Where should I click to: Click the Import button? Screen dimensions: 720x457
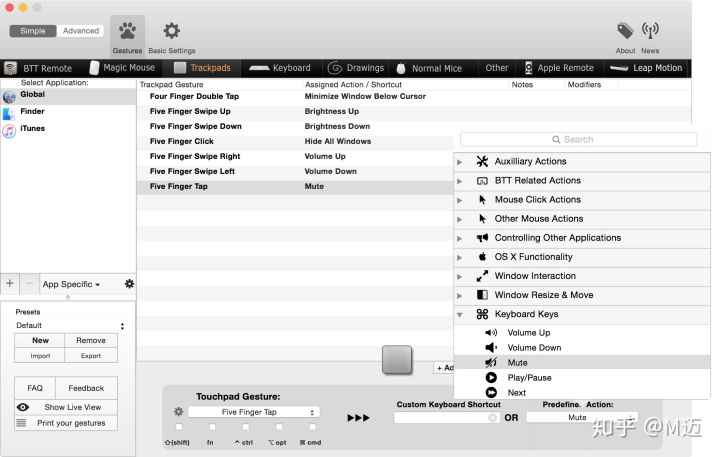point(40,356)
